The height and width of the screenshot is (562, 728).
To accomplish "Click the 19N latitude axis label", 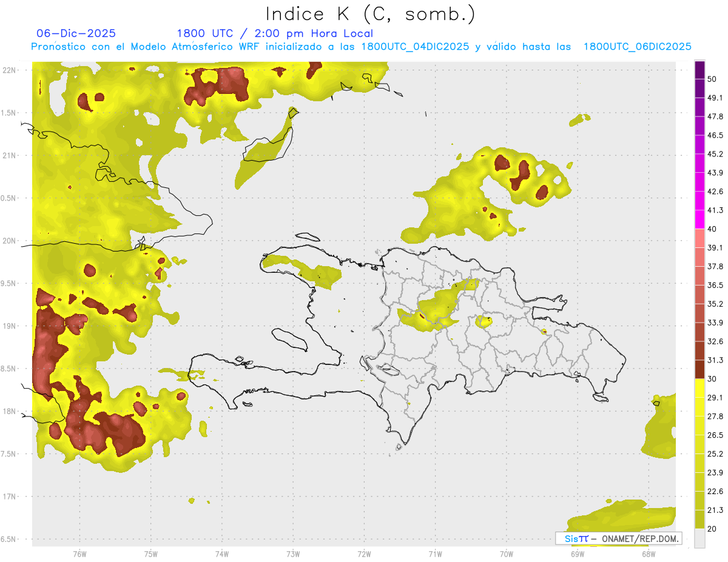I will tap(10, 326).
